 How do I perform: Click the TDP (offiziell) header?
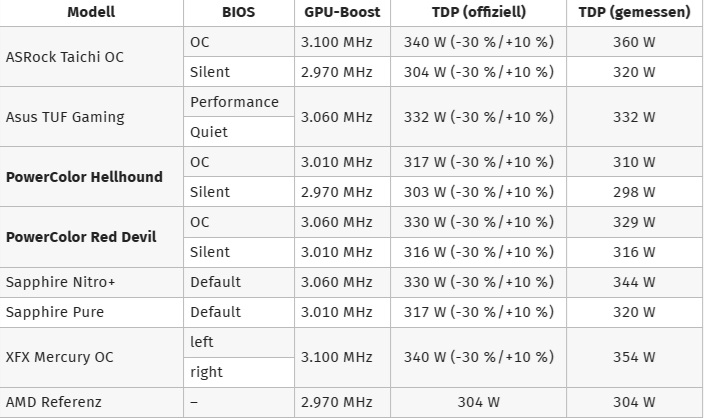tap(479, 13)
